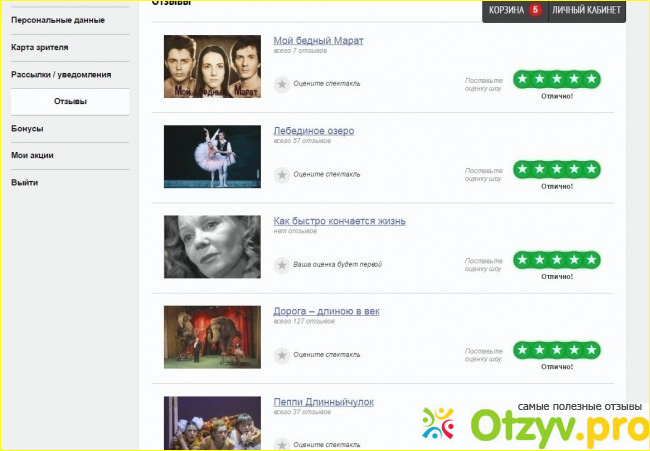Open Бонусы in the sidebar menu
The height and width of the screenshot is (451, 650).
click(x=27, y=128)
